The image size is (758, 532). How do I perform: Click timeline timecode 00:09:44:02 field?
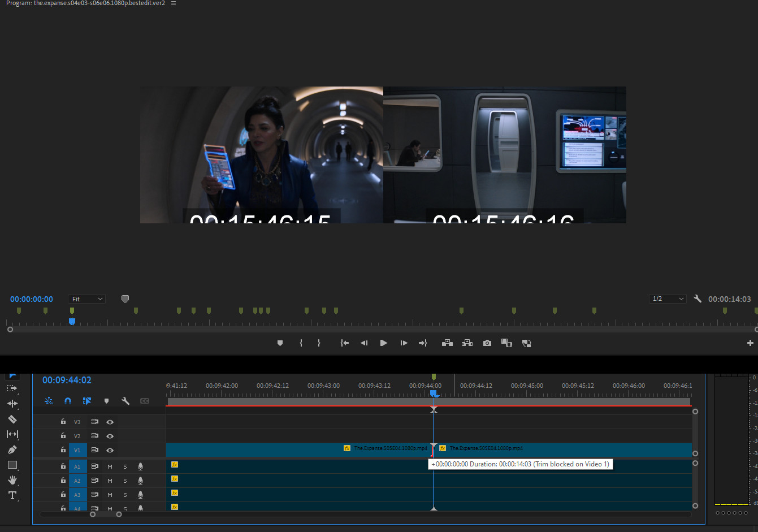point(67,380)
